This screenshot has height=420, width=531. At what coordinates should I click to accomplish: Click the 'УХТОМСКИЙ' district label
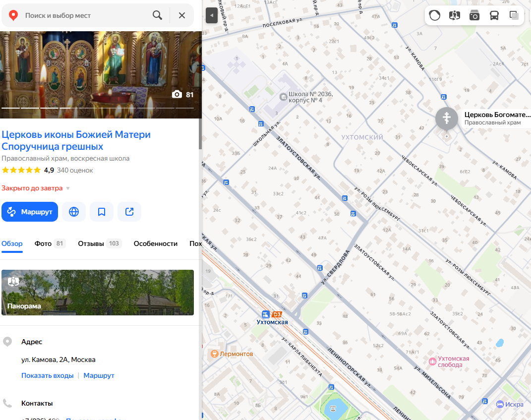tap(362, 137)
